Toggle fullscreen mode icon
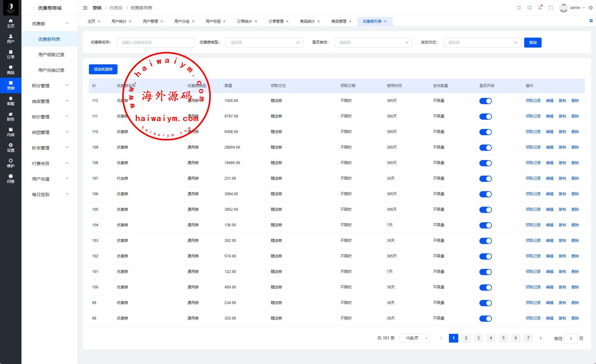The image size is (596, 364). (x=551, y=8)
